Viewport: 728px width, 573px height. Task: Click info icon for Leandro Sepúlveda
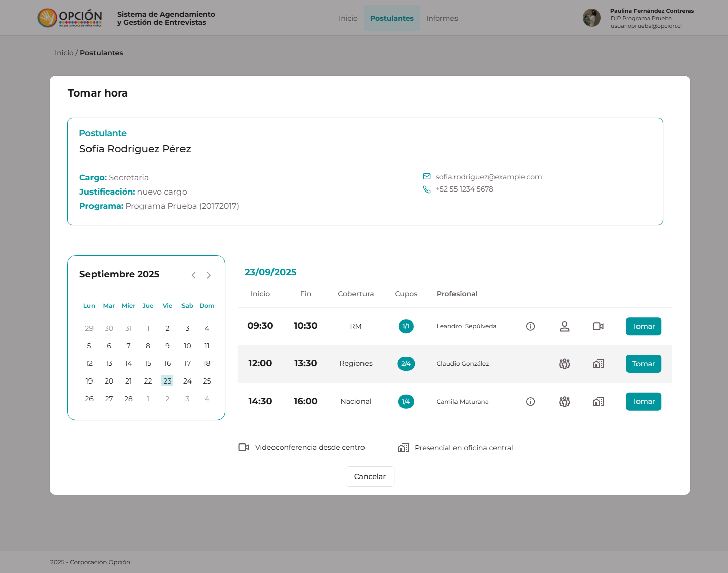click(x=530, y=326)
